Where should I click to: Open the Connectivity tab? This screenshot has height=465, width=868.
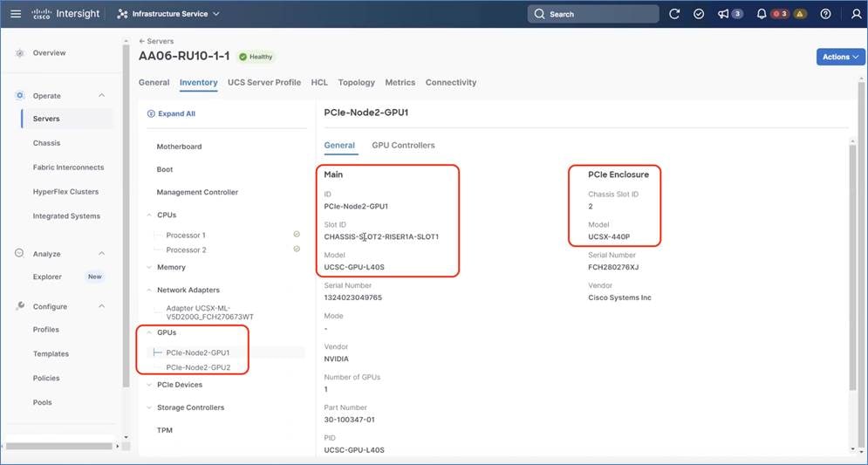click(451, 83)
